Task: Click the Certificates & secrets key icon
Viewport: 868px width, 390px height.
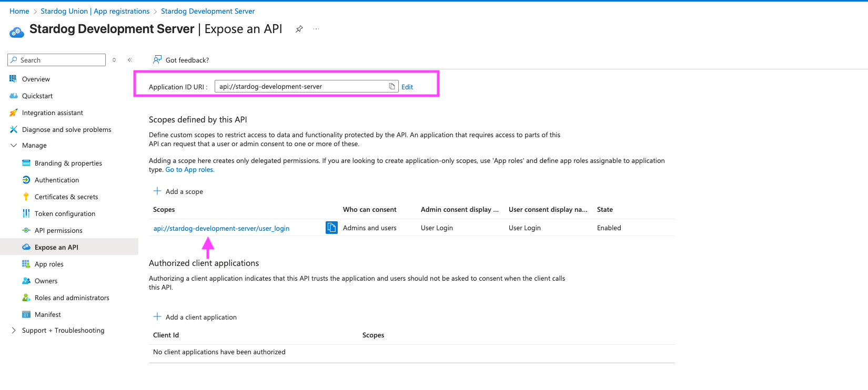Action: click(x=26, y=197)
